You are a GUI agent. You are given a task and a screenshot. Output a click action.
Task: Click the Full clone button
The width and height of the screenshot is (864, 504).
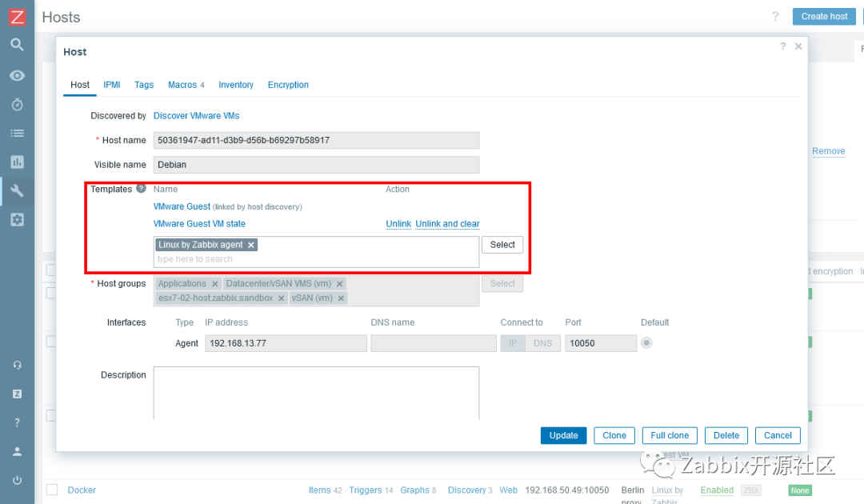pos(670,435)
